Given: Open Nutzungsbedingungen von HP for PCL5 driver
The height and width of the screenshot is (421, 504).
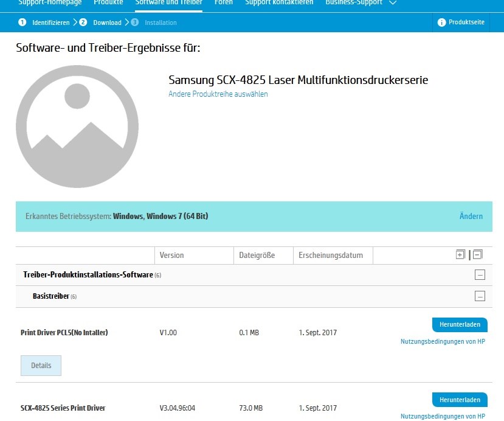Looking at the screenshot, I should pyautogui.click(x=443, y=341).
